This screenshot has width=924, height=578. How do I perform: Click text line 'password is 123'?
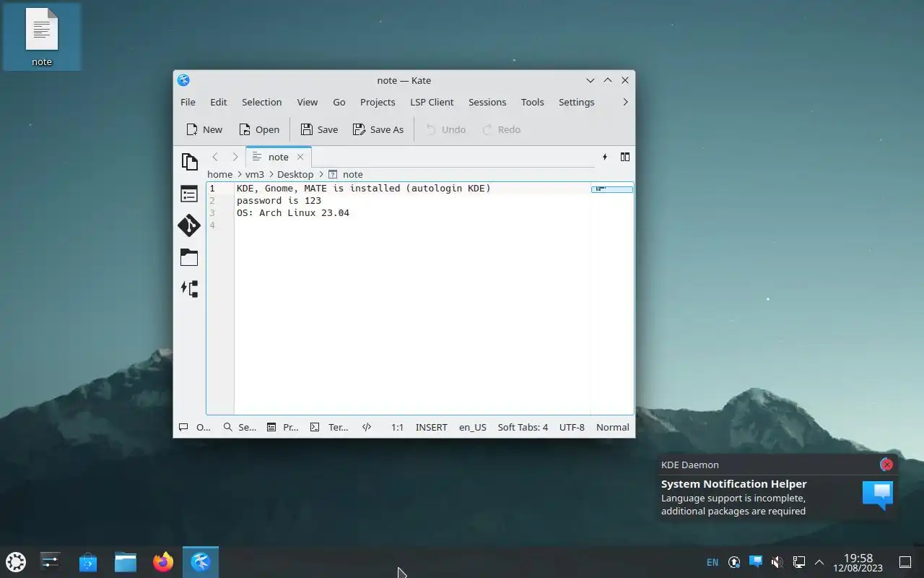[x=279, y=200]
